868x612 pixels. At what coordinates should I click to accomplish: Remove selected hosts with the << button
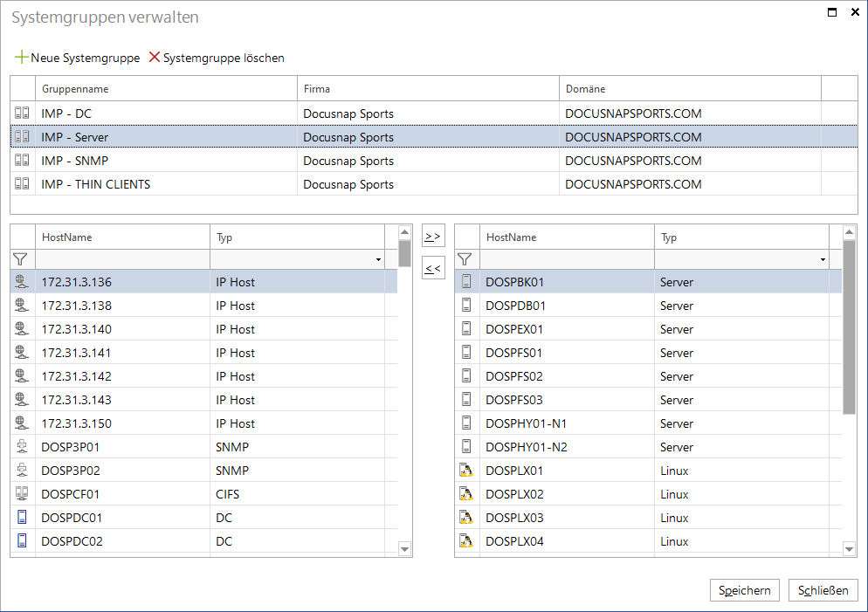point(433,268)
